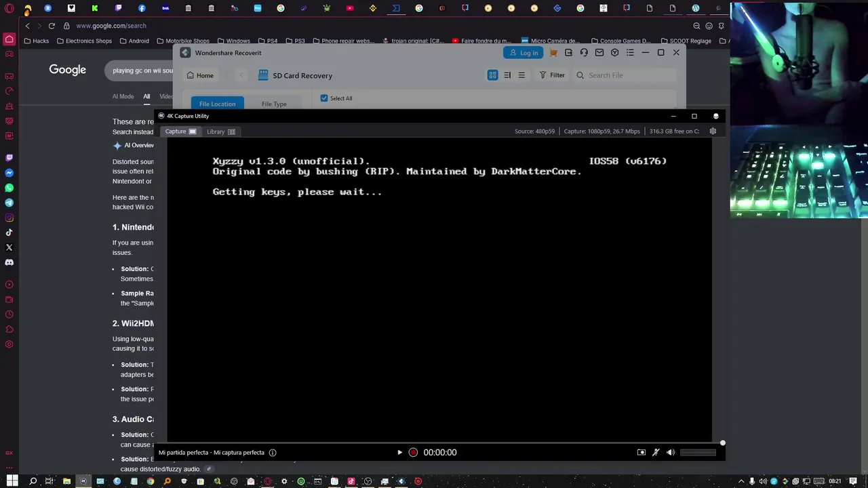Open X in the Opera GX sidebar
The width and height of the screenshot is (868, 488).
(x=9, y=247)
